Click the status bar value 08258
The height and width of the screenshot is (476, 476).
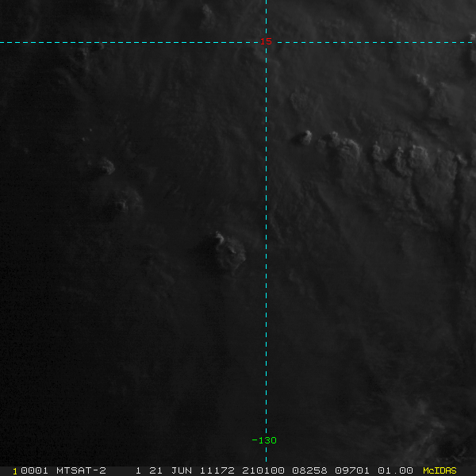[309, 470]
